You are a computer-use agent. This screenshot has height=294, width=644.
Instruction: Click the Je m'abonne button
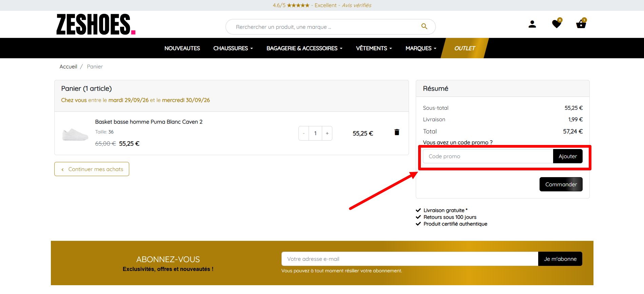560,259
